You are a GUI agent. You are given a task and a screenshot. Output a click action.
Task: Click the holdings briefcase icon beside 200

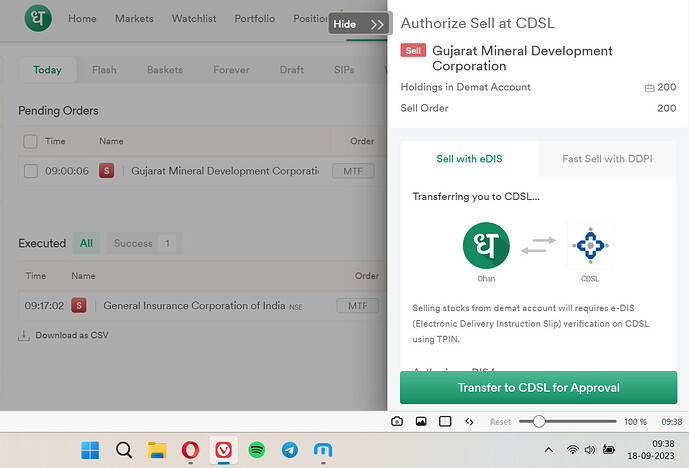click(x=649, y=88)
